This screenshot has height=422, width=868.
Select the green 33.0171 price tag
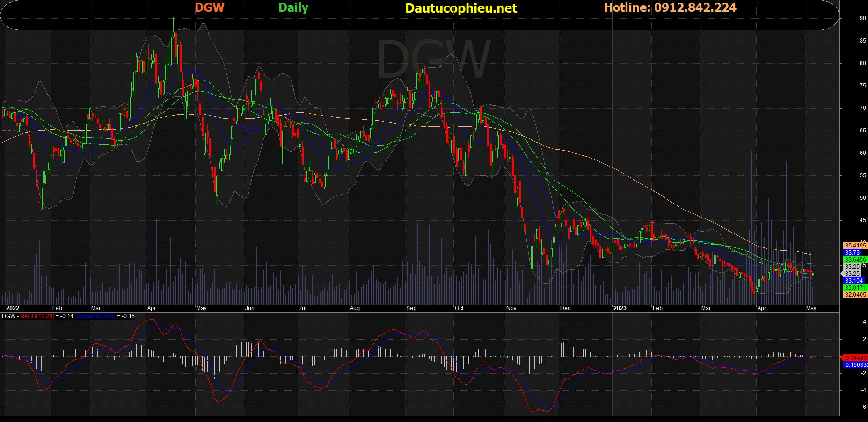pos(855,288)
